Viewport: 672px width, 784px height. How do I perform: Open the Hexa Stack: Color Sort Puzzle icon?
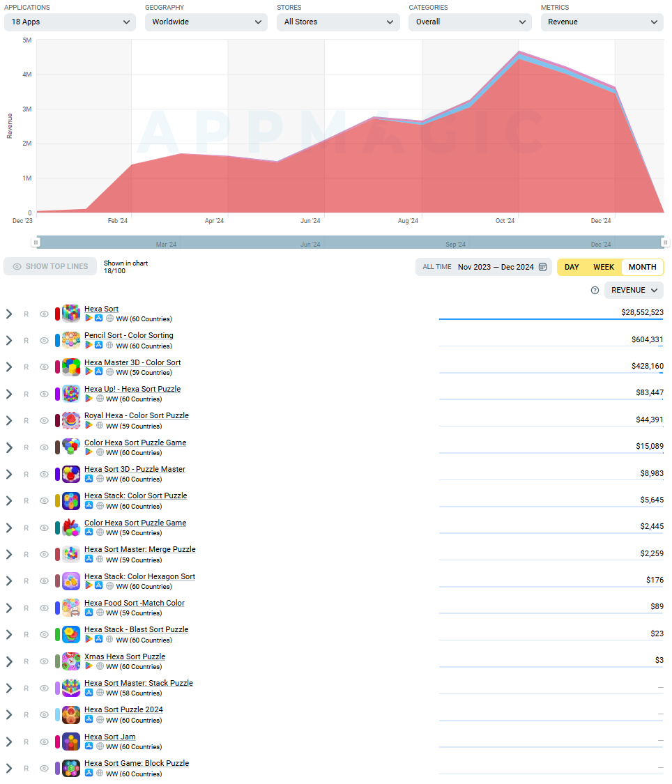tap(71, 500)
